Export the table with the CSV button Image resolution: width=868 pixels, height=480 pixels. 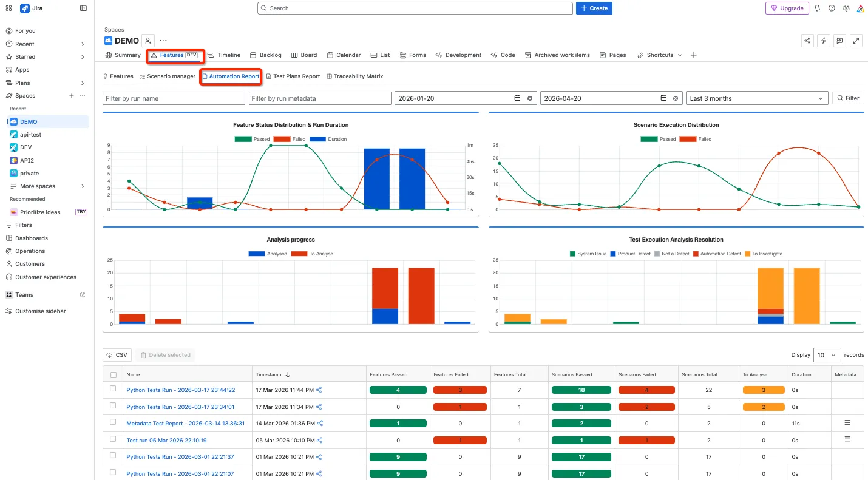click(x=117, y=355)
